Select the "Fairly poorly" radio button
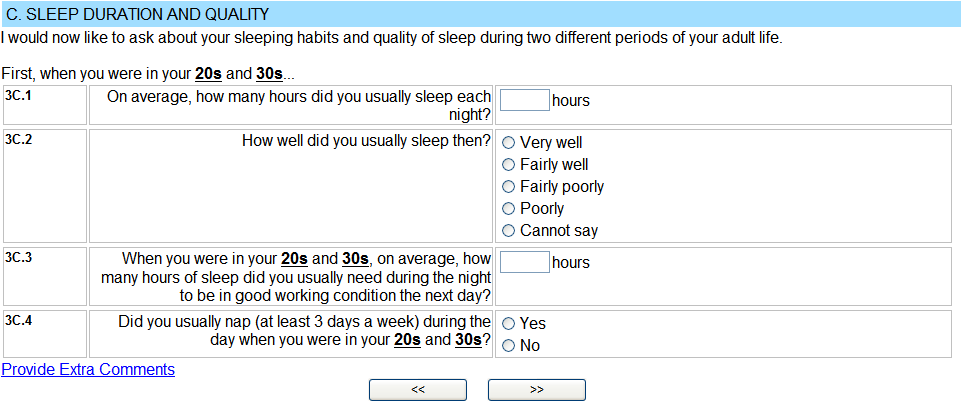Screen dimensions: 961x411 click(509, 187)
